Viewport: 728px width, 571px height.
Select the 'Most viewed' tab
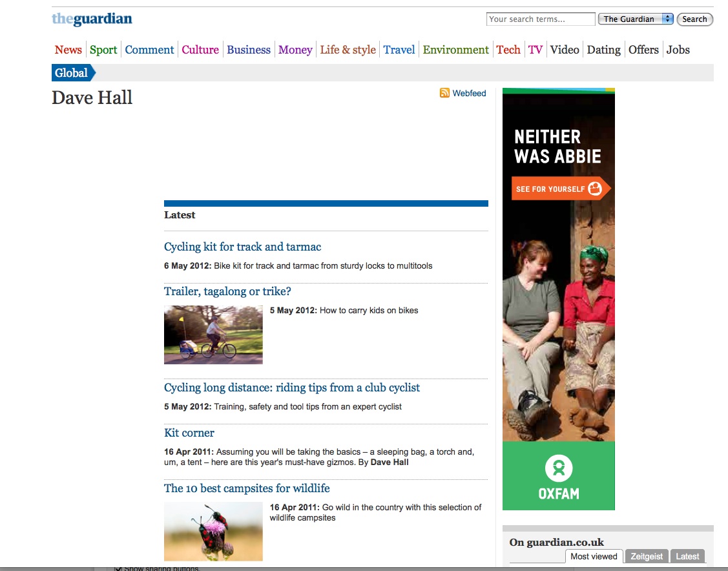[x=594, y=556]
